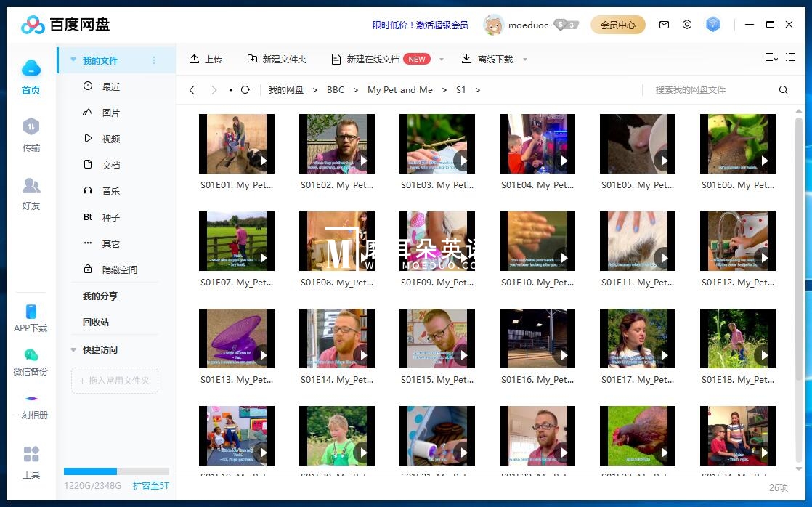
Task: Click the 上传 upload button
Action: pos(206,59)
